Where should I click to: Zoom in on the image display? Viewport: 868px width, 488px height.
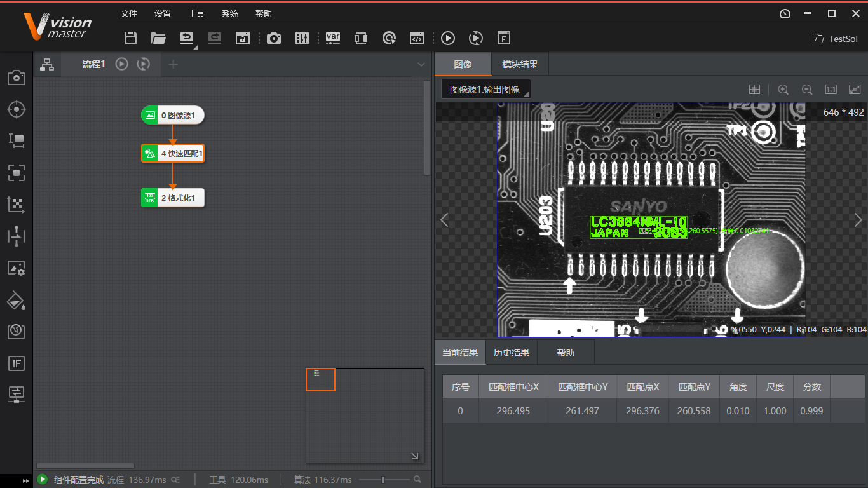coord(783,89)
